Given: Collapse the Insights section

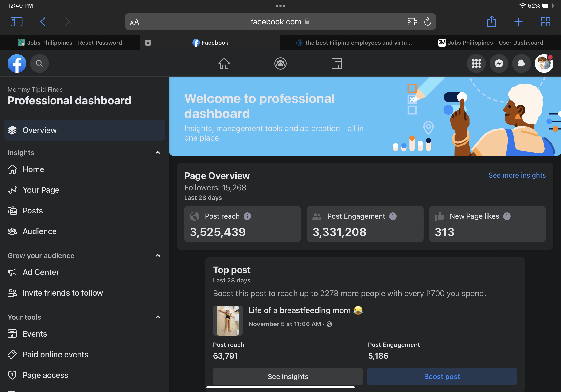Looking at the screenshot, I should pos(158,153).
